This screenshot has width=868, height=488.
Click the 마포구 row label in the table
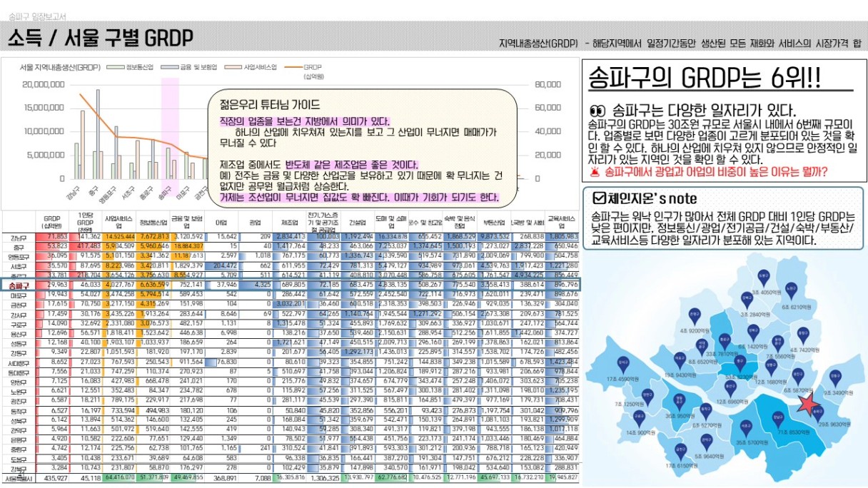tap(19, 295)
